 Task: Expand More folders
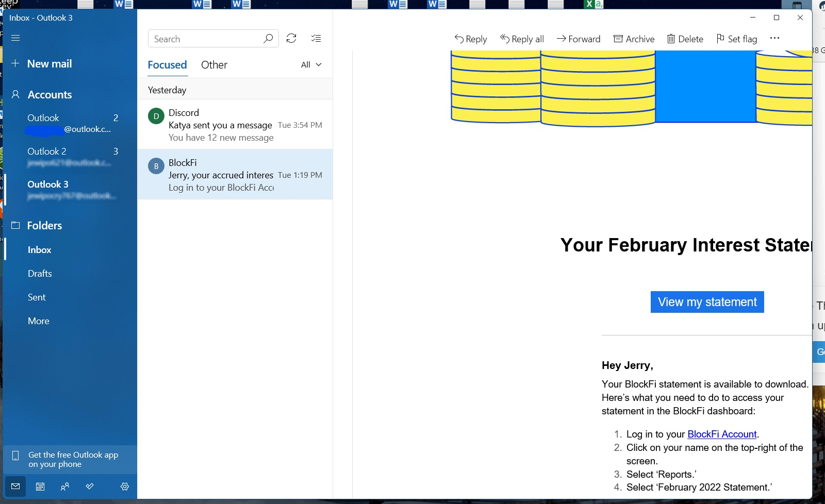click(x=38, y=321)
